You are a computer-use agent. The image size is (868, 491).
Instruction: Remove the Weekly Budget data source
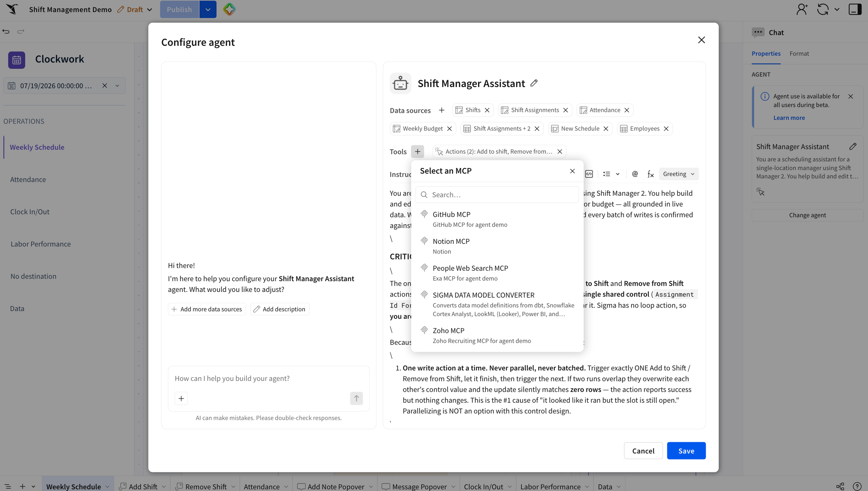[449, 129]
